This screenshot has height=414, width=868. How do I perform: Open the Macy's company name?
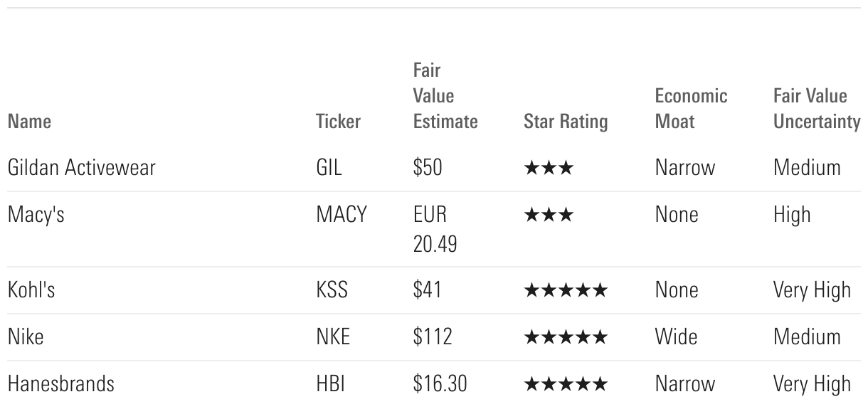tap(36, 215)
